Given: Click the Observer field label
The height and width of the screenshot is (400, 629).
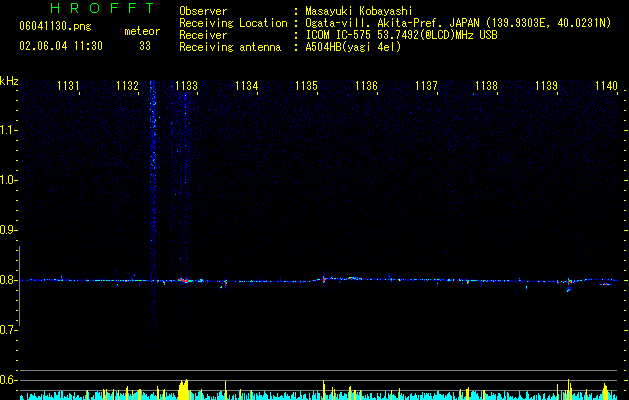Looking at the screenshot, I should [203, 11].
